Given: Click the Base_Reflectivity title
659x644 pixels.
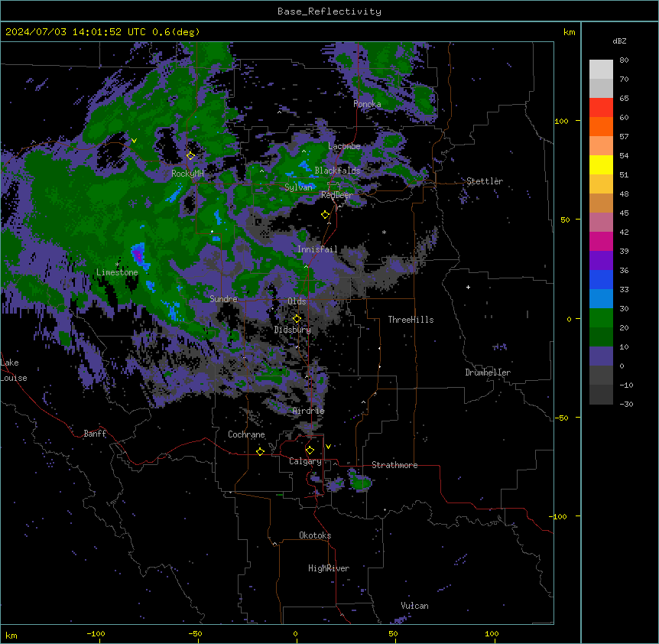Looking at the screenshot, I should point(329,11).
